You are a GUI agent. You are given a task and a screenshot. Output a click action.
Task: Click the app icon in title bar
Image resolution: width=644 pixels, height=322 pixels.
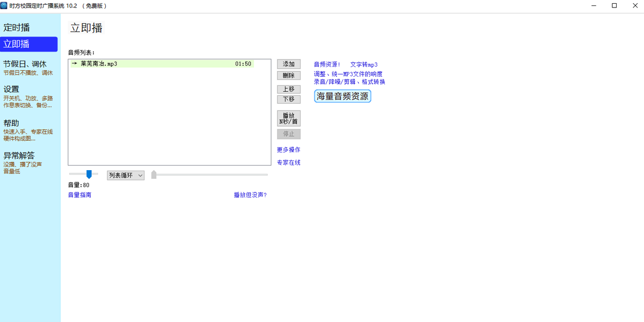[4, 6]
